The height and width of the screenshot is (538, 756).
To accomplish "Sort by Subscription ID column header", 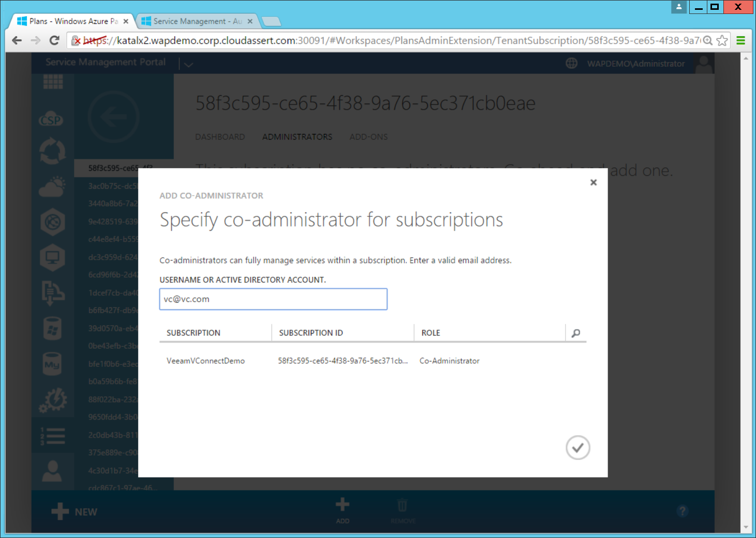I will (x=311, y=333).
